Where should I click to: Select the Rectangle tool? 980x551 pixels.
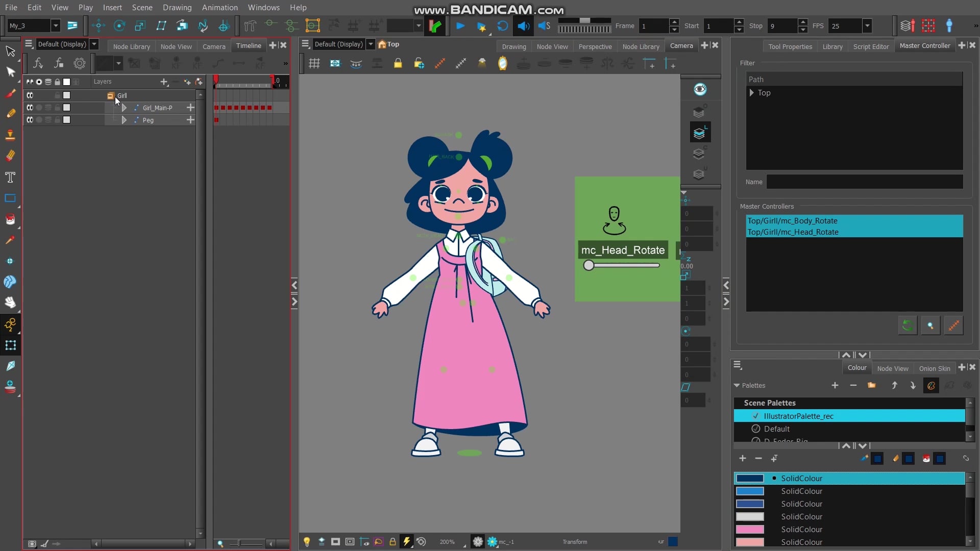point(10,198)
